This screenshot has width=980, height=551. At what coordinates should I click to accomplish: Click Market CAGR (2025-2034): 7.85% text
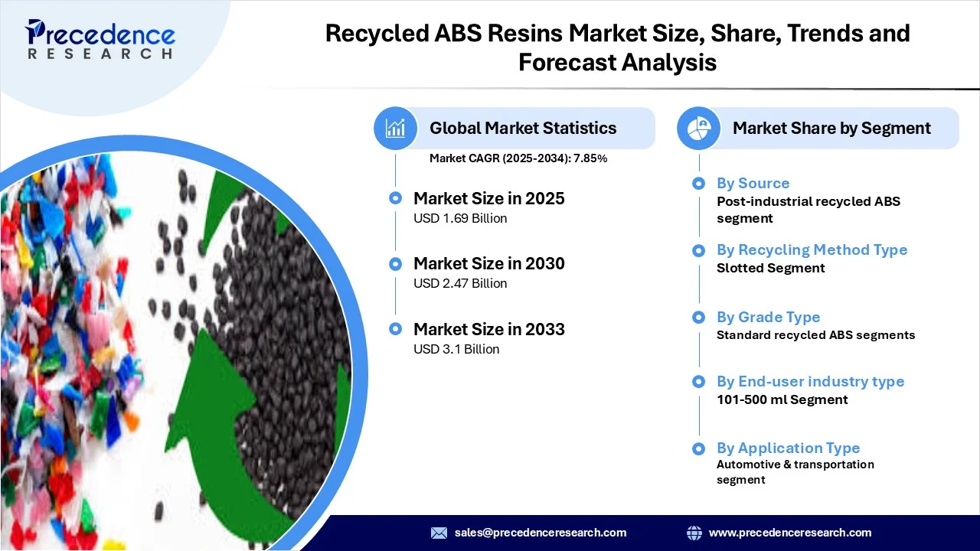[x=518, y=158]
